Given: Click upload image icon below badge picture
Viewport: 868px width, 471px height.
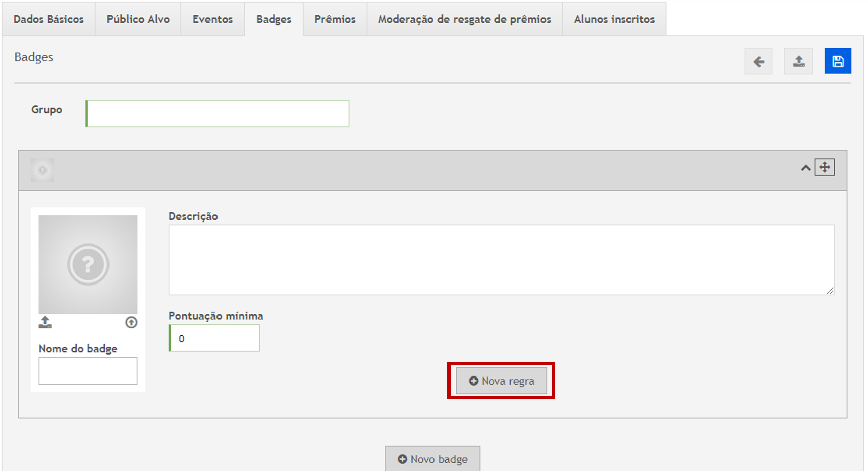Looking at the screenshot, I should [x=45, y=322].
